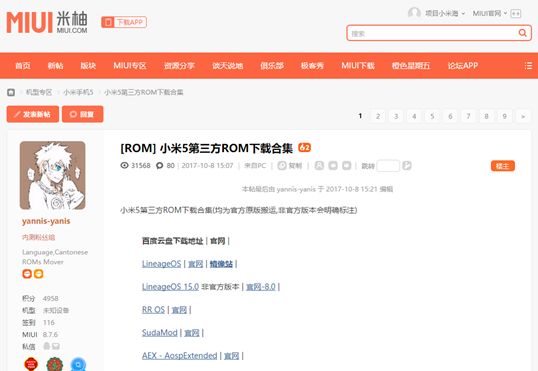The width and height of the screenshot is (538, 371).
Task: Click the comment bubble icon near 80
Action: (160, 166)
